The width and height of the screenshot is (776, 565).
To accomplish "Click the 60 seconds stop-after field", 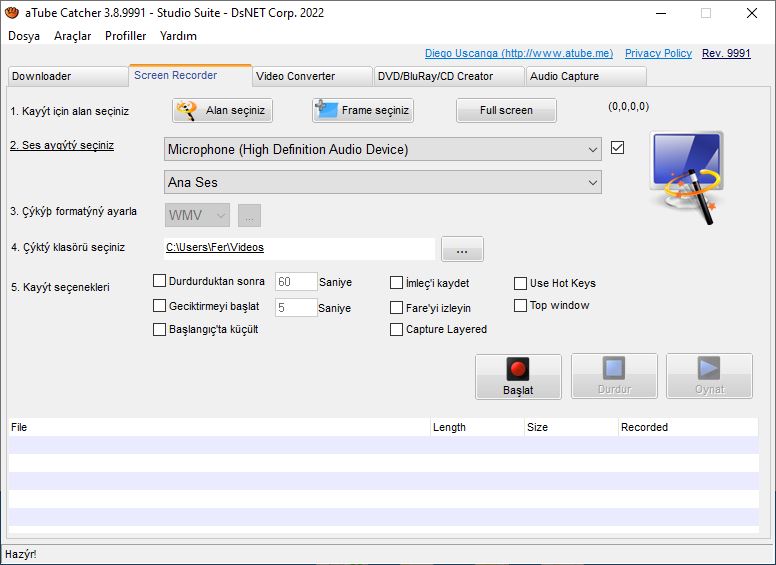I will click(296, 282).
